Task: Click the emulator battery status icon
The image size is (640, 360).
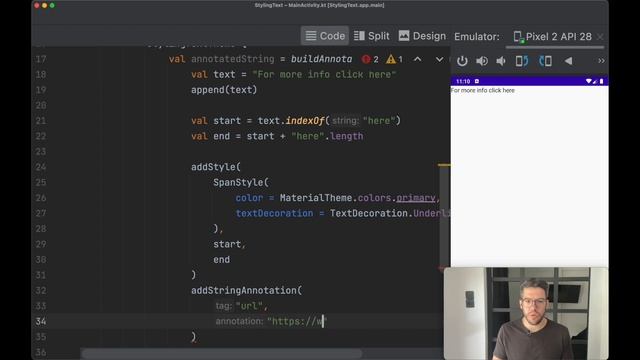Action: tap(601, 81)
